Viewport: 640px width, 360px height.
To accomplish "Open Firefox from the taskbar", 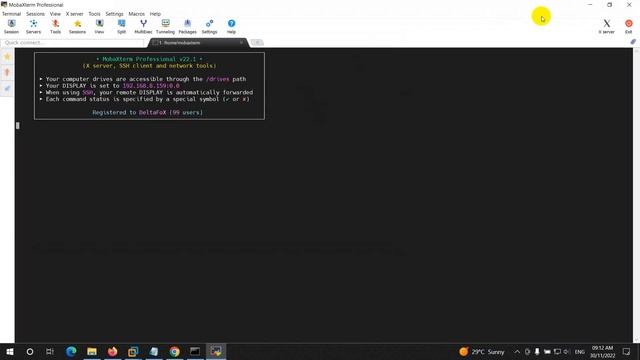I will click(113, 351).
